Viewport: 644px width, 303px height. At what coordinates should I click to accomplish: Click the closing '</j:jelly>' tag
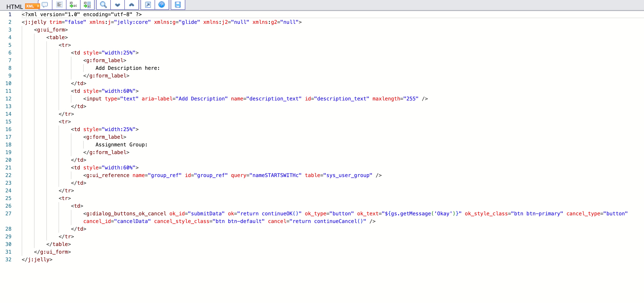pos(37,260)
